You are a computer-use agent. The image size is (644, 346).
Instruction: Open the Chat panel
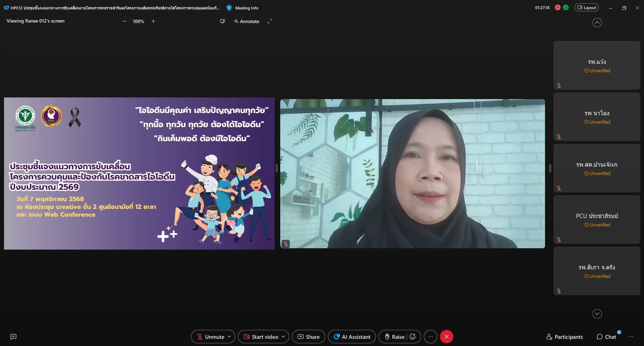pos(606,337)
